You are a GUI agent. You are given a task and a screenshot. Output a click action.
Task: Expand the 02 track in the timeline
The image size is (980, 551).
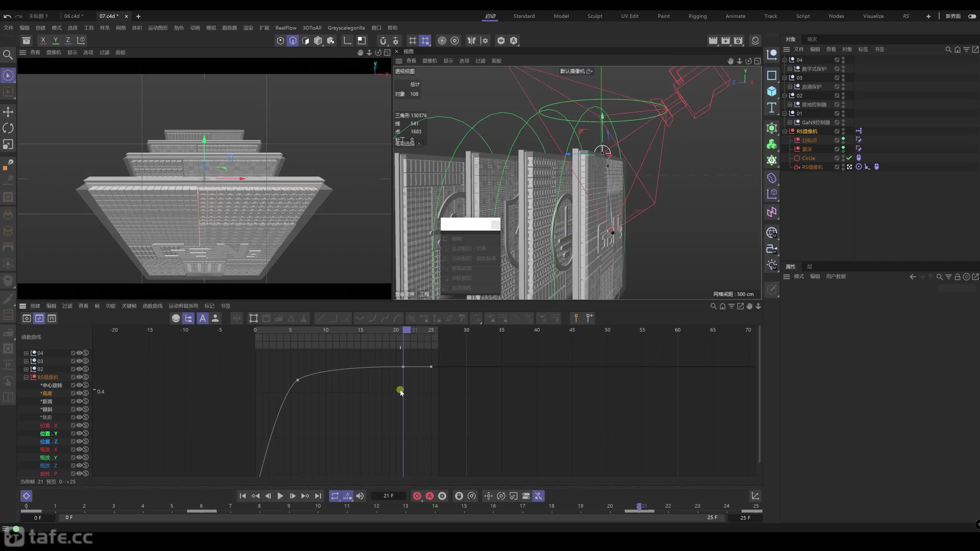pyautogui.click(x=26, y=369)
